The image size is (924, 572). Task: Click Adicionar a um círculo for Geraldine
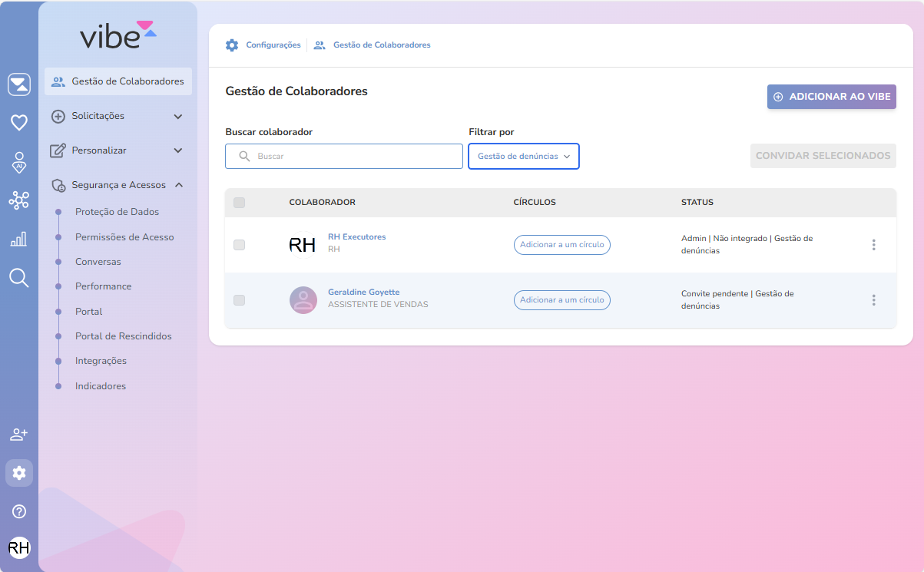click(561, 300)
